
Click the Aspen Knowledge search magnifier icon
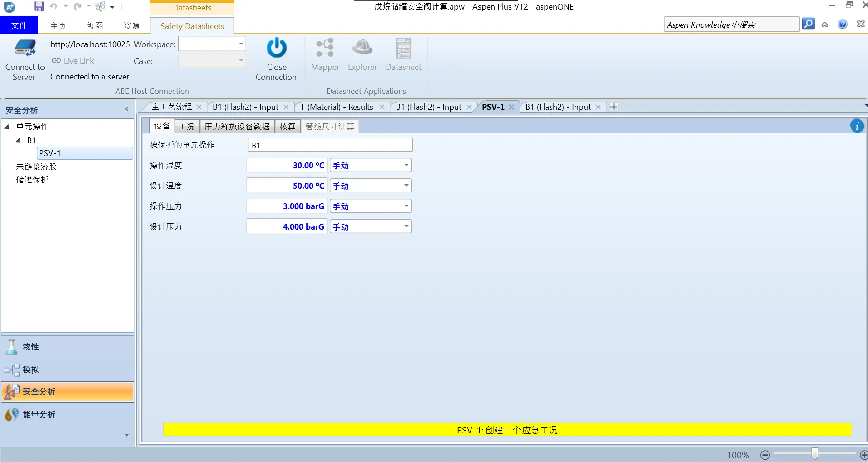pyautogui.click(x=808, y=24)
